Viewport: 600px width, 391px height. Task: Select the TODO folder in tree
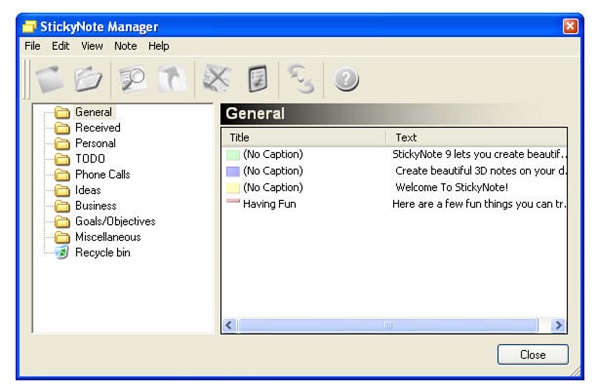pos(90,158)
